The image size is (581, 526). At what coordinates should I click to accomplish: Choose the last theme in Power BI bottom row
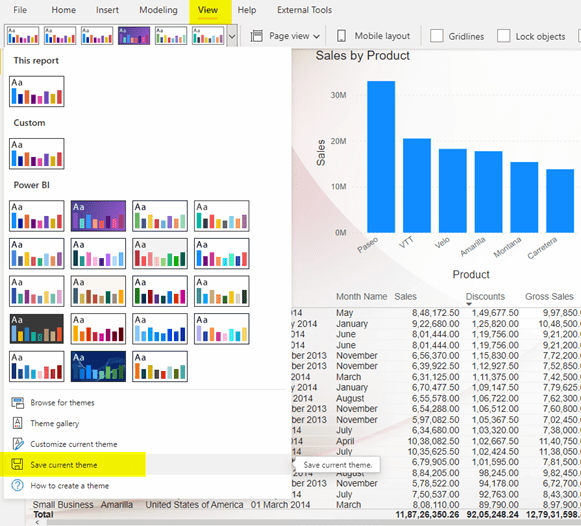[x=160, y=366]
